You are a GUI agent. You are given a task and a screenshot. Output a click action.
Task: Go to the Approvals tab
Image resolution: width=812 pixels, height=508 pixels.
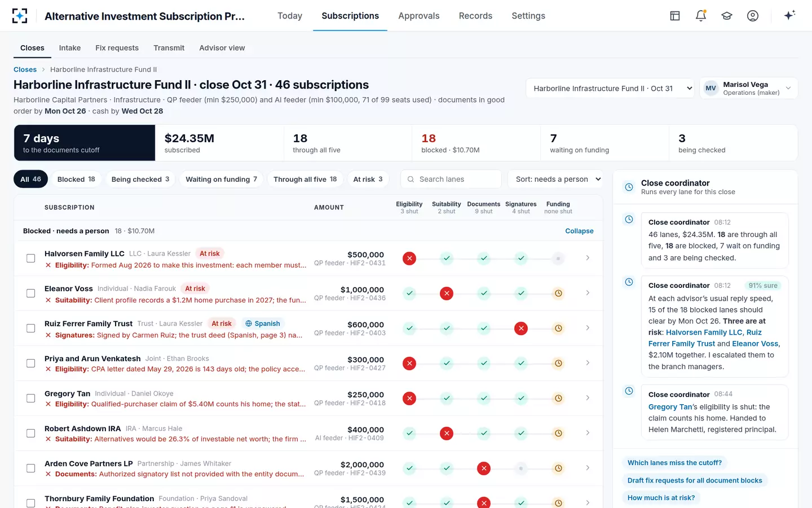(419, 16)
